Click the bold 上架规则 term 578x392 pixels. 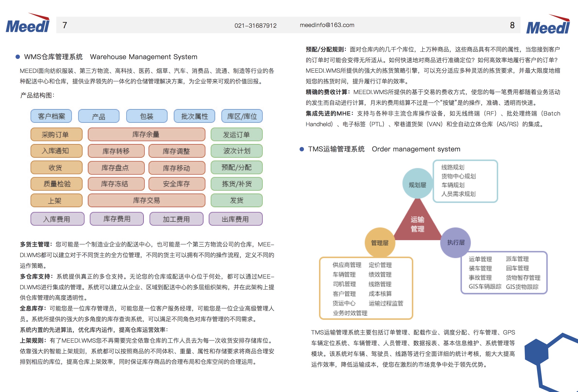(32, 341)
